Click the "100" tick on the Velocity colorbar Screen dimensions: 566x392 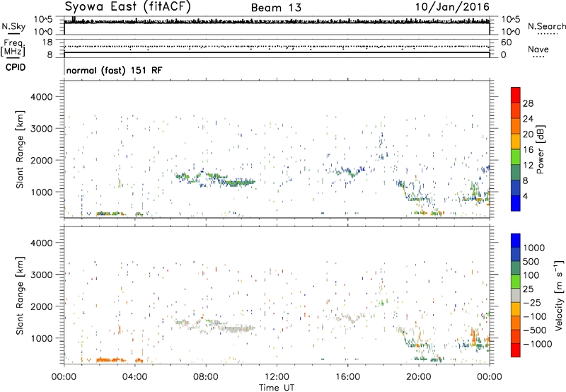531,275
